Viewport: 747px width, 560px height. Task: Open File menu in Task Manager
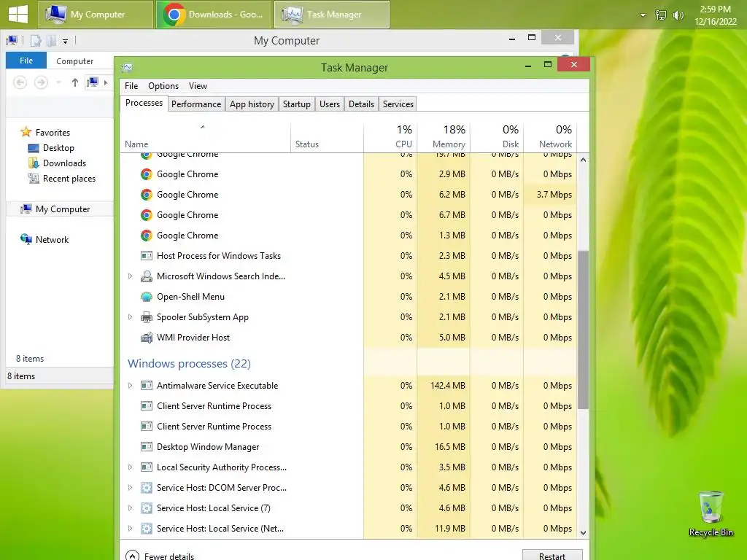131,86
